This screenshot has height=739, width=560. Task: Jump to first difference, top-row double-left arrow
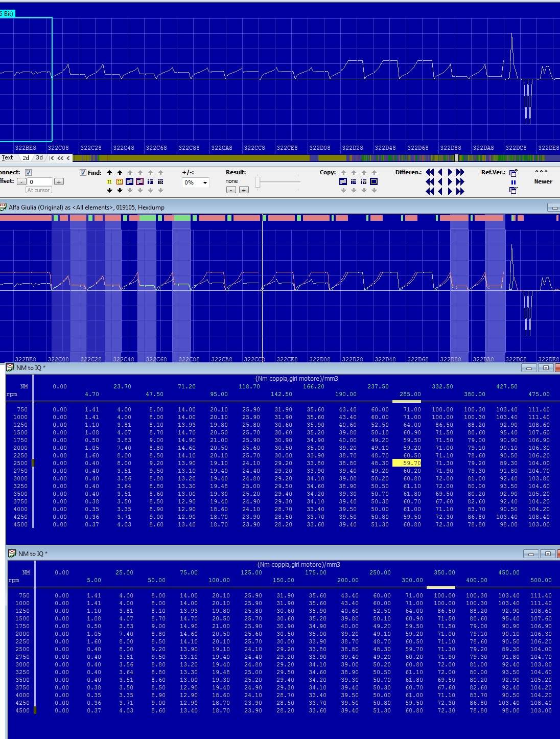(430, 172)
